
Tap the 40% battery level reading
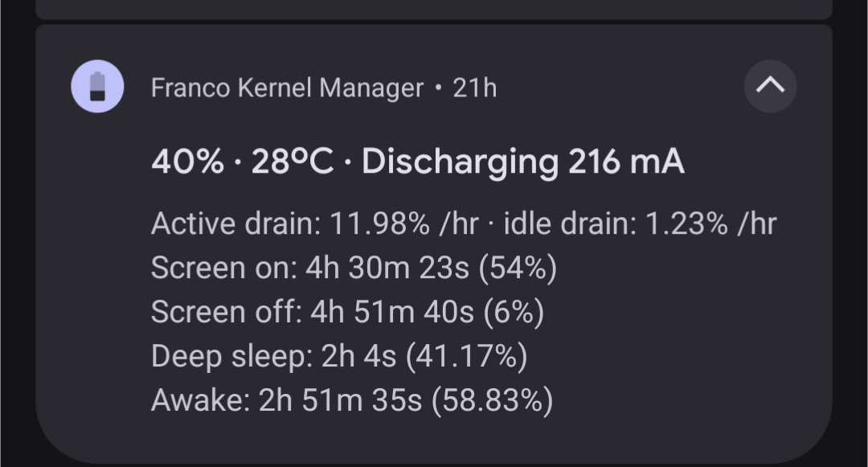click(187, 162)
